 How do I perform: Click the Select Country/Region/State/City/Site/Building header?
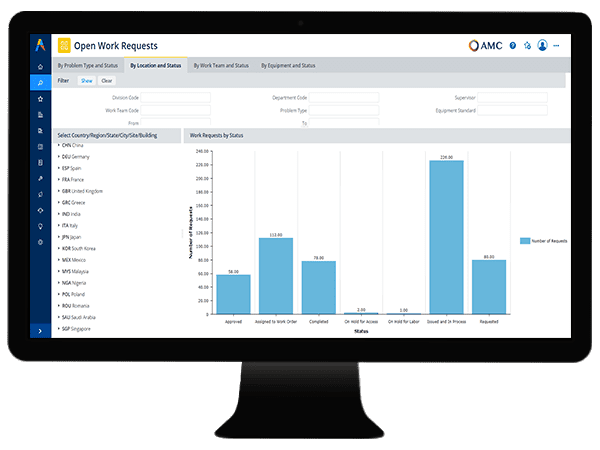point(107,135)
